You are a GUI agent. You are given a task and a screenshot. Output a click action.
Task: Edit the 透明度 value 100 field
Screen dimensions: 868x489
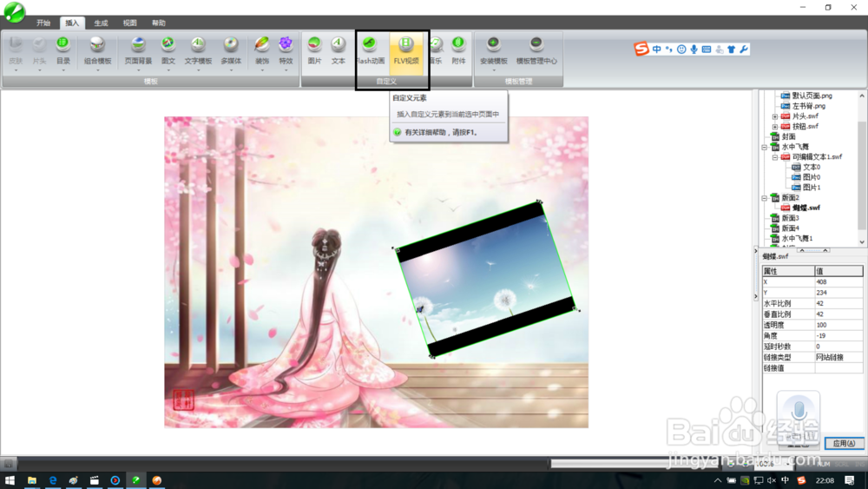[x=838, y=325]
